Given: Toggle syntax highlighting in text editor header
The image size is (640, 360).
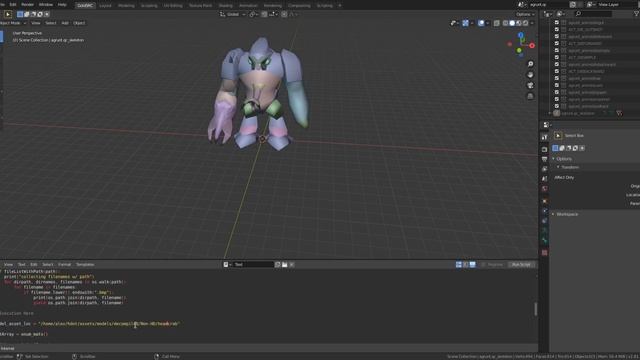Looking at the screenshot, I should [473, 265].
